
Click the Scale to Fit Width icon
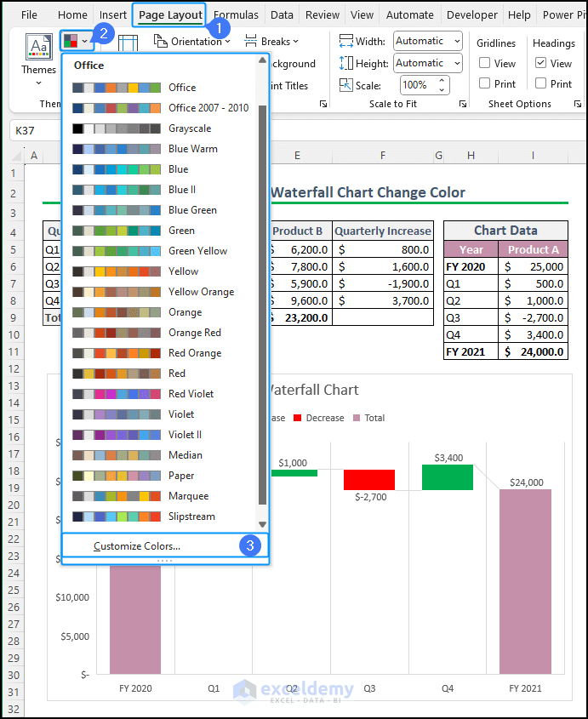(345, 41)
